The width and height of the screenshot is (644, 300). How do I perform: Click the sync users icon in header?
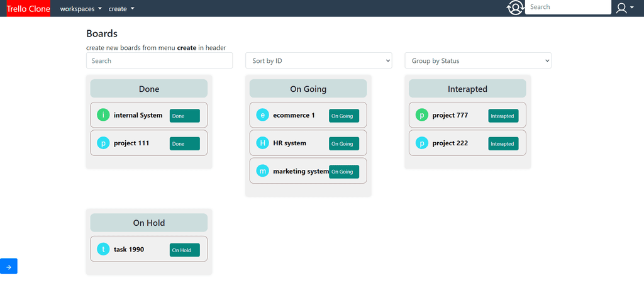(x=515, y=8)
